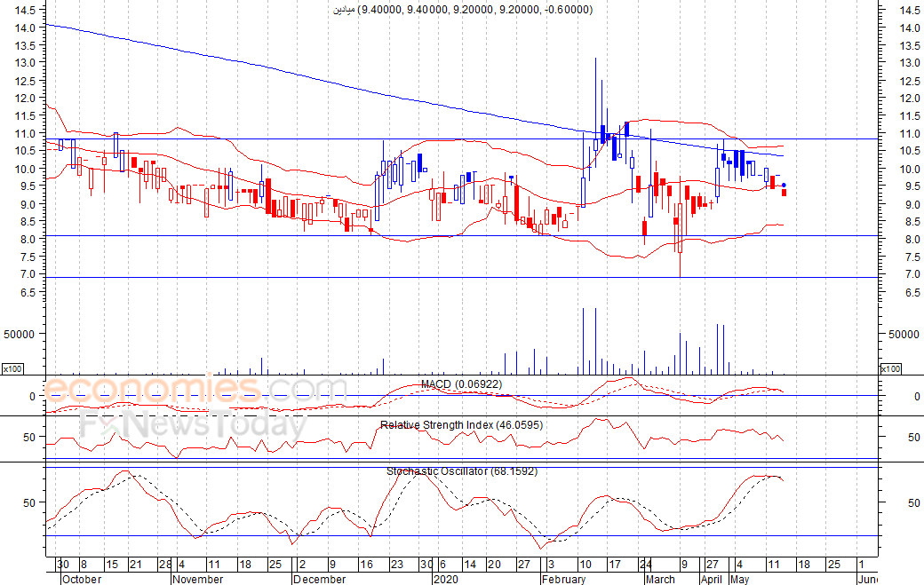
Task: Click the 13.0 price label on right axis
Action: point(910,62)
